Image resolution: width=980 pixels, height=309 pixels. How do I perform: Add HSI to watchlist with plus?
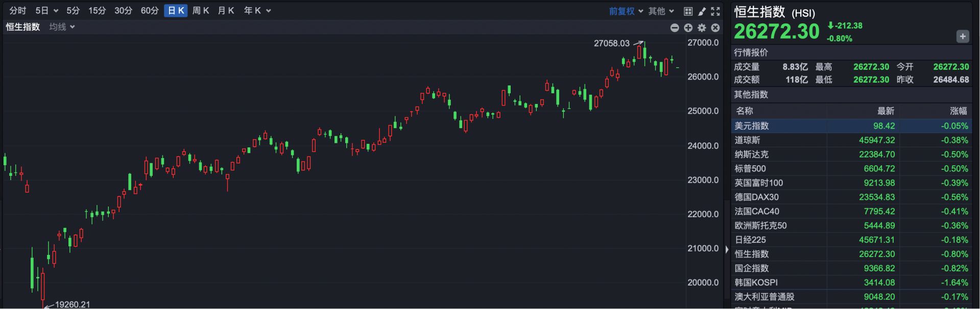pos(963,36)
